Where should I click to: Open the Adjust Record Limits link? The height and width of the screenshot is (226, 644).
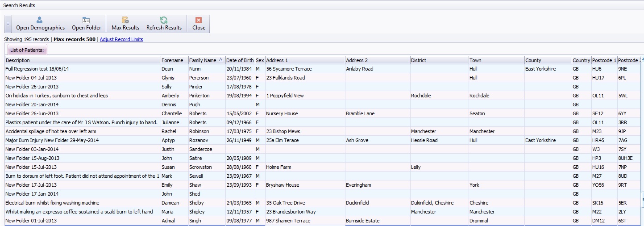121,39
